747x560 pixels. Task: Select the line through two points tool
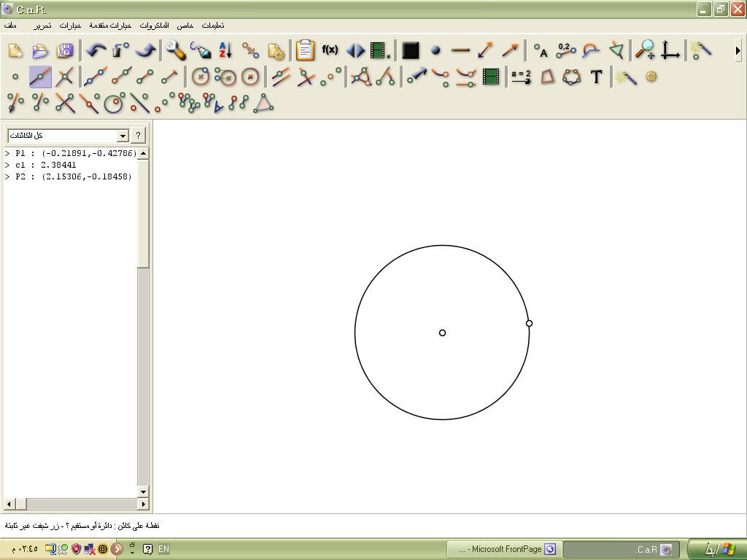(x=96, y=77)
